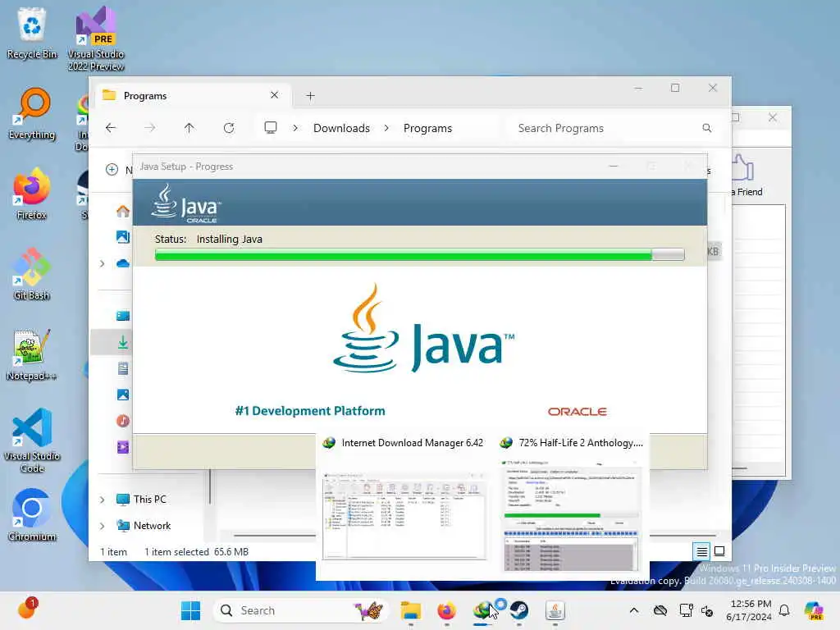Image resolution: width=840 pixels, height=630 pixels.
Task: Click Downloads in the breadcrumb path
Action: 341,128
